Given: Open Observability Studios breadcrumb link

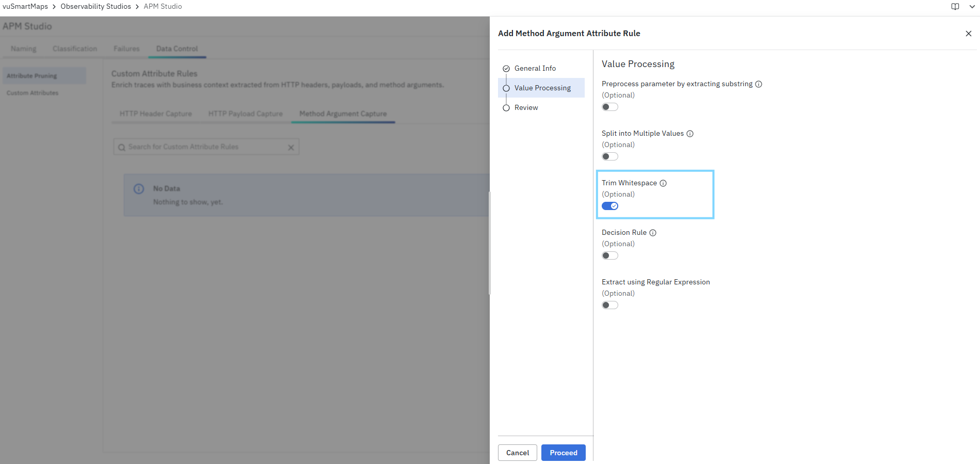Looking at the screenshot, I should (x=95, y=7).
